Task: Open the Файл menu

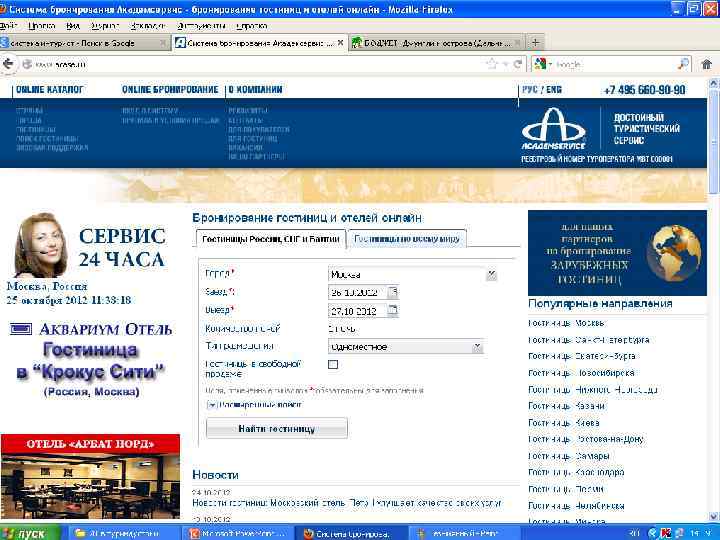Action: (x=8, y=26)
